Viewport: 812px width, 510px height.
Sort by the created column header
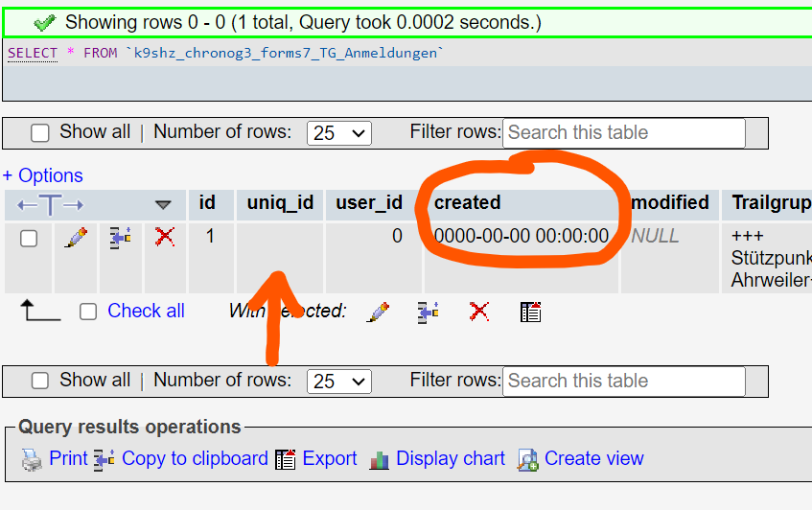pos(468,202)
